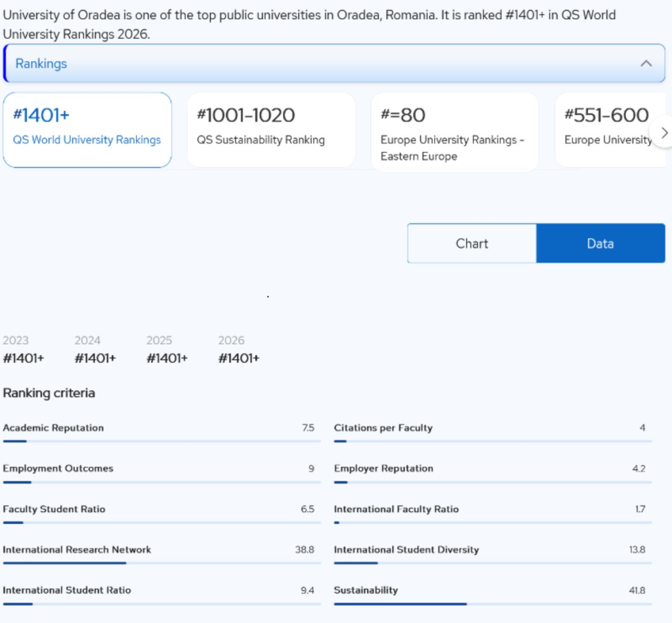672x623 pixels.
Task: Click the Employment Outcomes score 9
Action: tap(312, 469)
